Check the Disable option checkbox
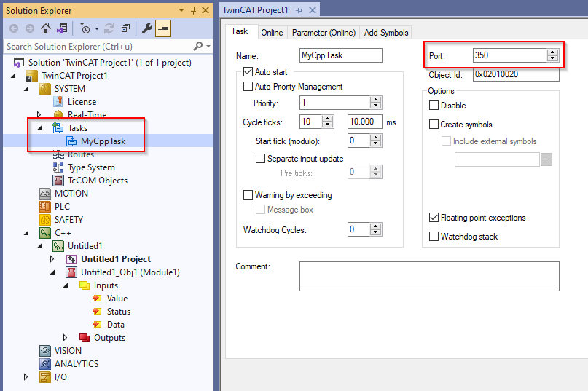 [434, 105]
